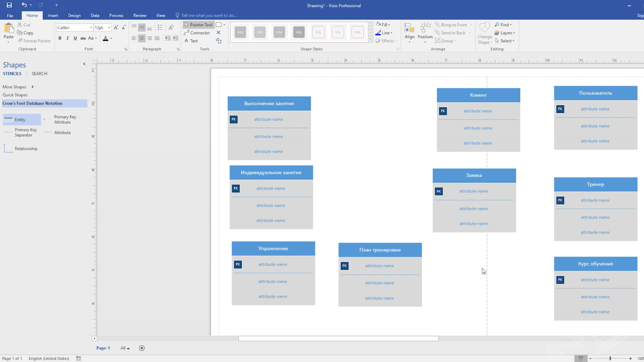The height and width of the screenshot is (362, 644).
Task: Select the Page-1 tab
Action: pyautogui.click(x=103, y=348)
